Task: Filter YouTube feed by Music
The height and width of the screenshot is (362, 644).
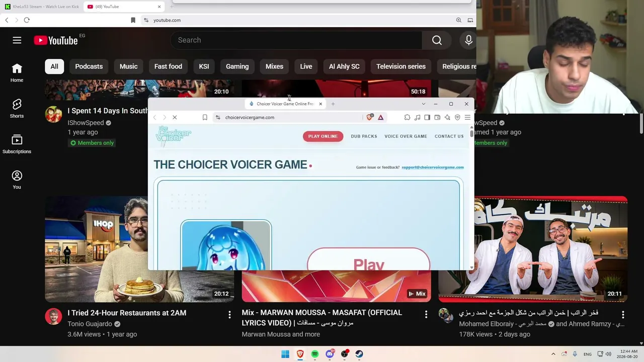Action: [x=128, y=66]
